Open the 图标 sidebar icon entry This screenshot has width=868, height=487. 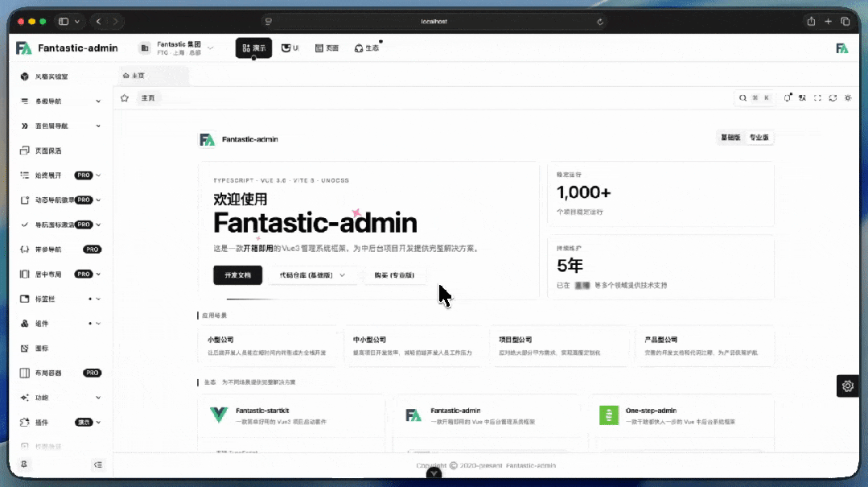click(x=24, y=349)
